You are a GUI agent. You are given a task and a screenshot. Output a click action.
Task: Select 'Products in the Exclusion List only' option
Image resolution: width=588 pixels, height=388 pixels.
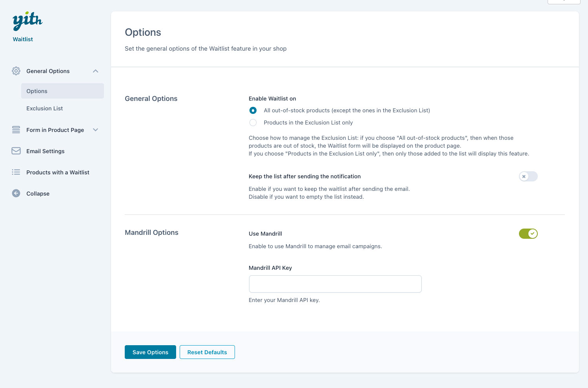253,123
